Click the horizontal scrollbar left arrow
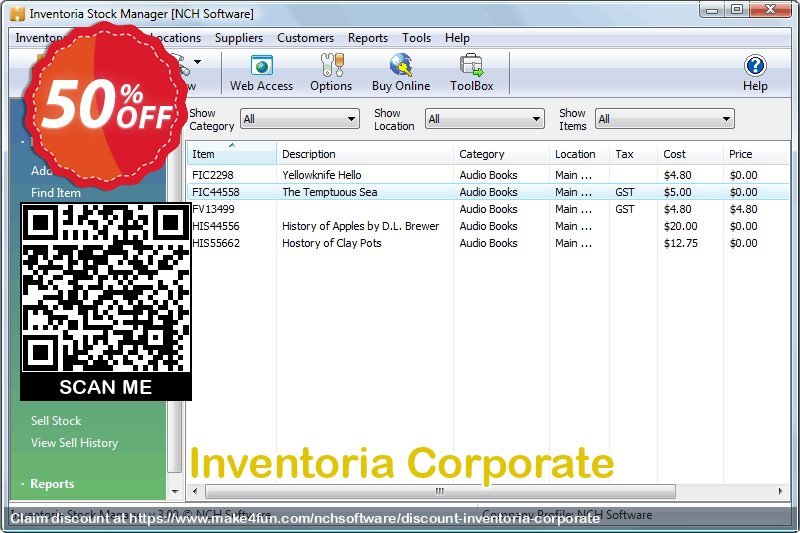The height and width of the screenshot is (533, 800). pos(195,492)
